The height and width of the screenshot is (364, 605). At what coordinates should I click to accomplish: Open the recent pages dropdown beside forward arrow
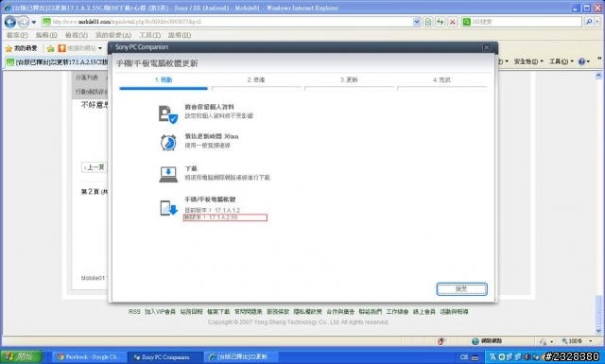34,23
